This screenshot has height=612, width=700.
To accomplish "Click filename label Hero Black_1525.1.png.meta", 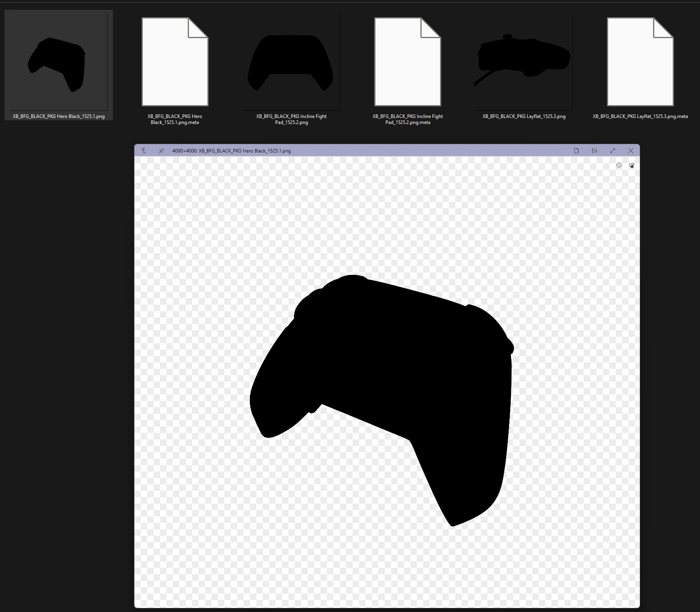I will click(x=175, y=119).
